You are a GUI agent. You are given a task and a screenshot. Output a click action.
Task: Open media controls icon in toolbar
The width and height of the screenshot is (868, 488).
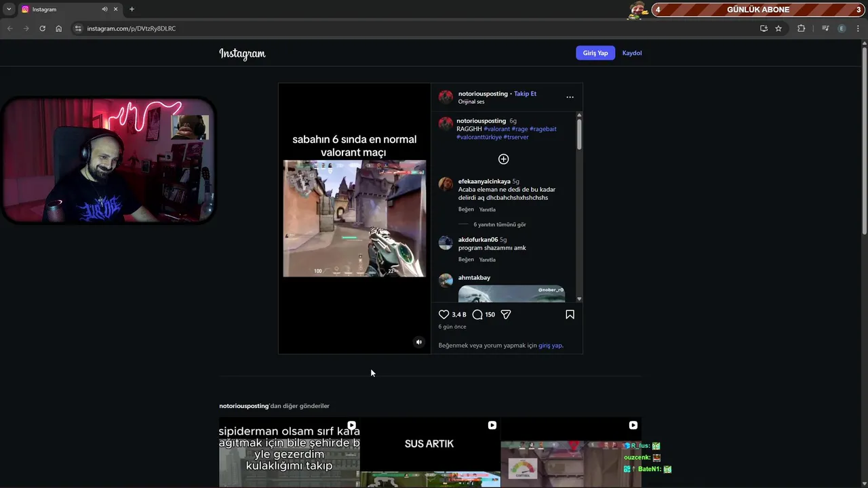pyautogui.click(x=825, y=28)
